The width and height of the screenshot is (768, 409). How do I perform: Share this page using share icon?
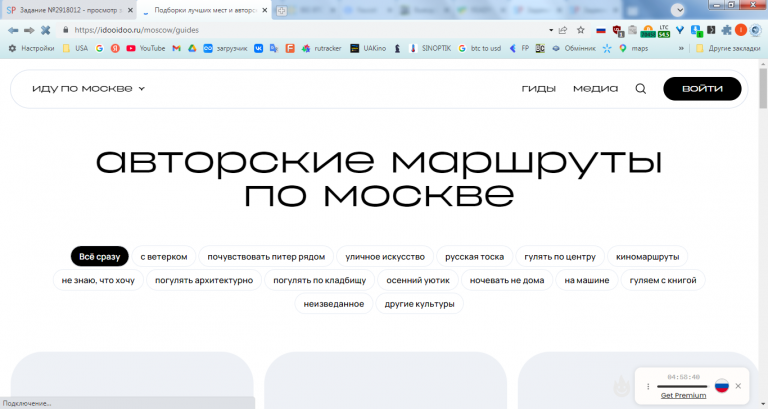563,30
